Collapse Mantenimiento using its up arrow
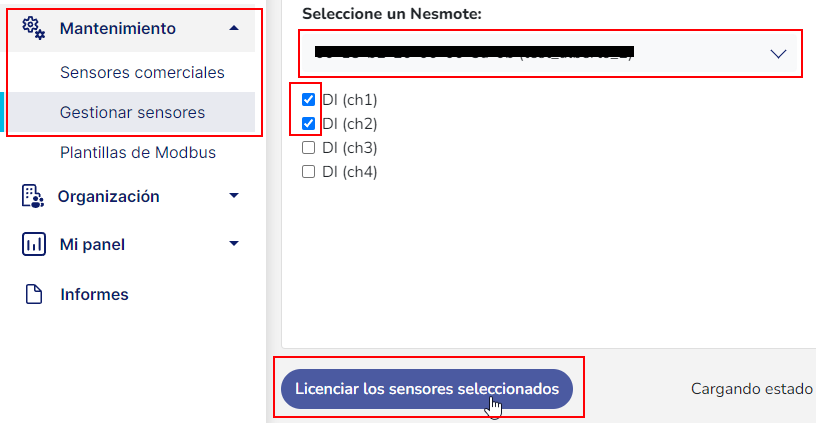Image resolution: width=816 pixels, height=423 pixels. [234, 28]
